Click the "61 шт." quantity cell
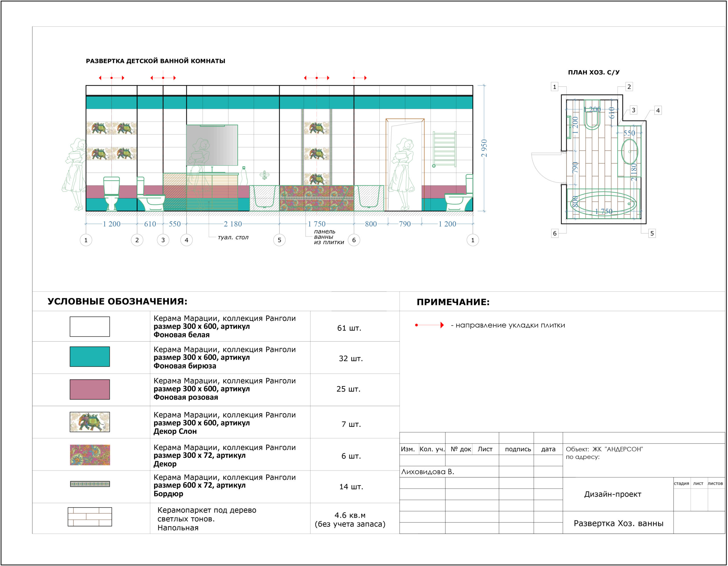728x566 pixels. click(349, 328)
